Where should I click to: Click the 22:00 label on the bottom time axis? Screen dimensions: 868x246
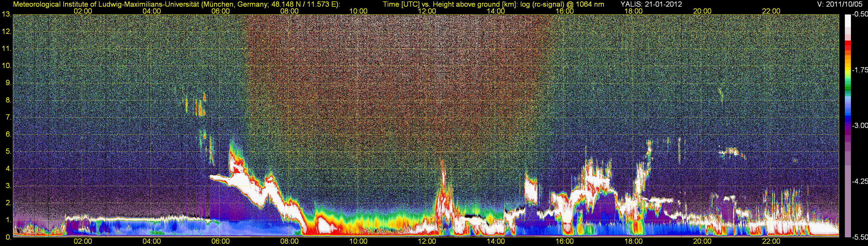(x=771, y=241)
